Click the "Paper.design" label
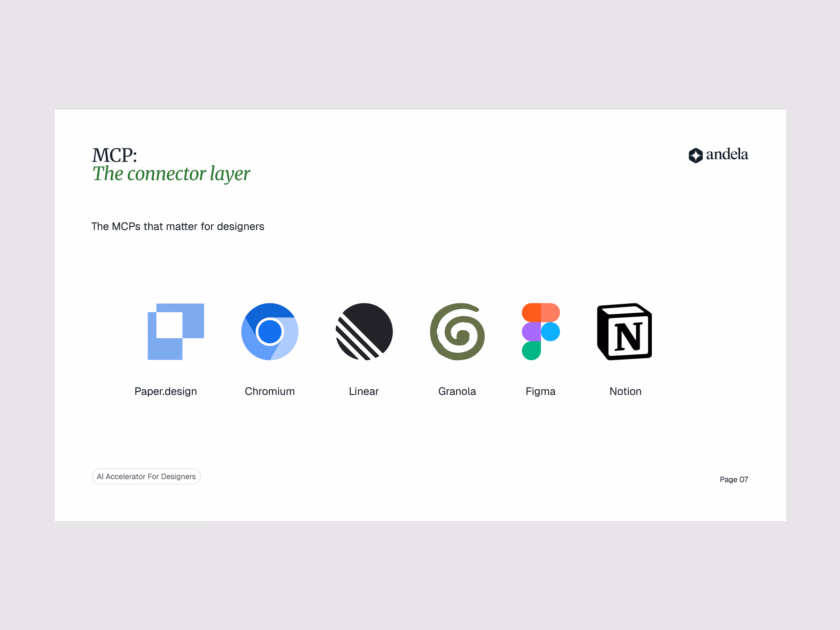 [166, 391]
